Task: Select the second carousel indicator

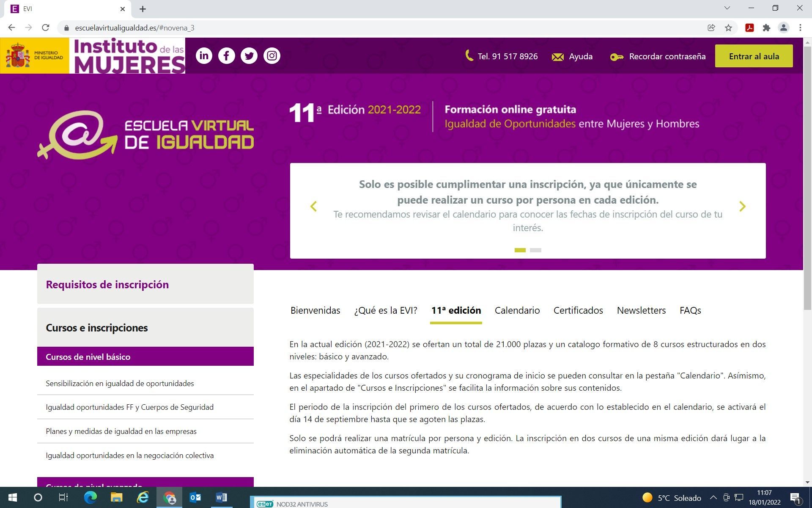Action: coord(535,250)
